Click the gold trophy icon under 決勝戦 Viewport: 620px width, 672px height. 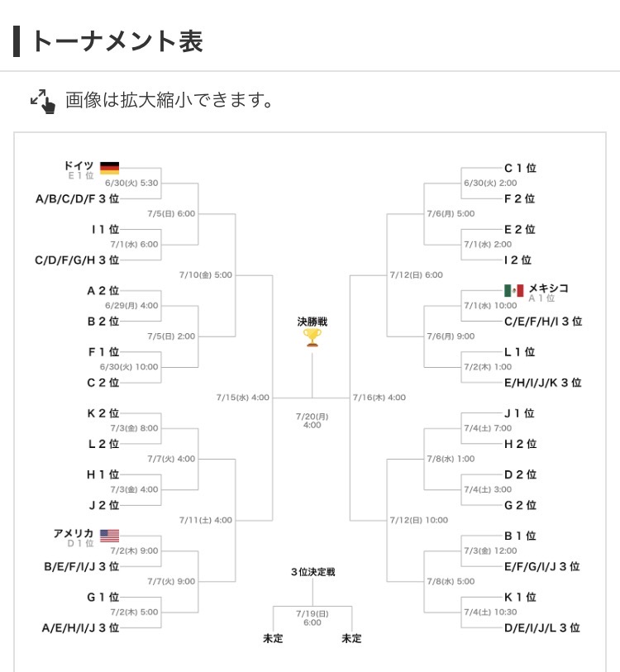pos(312,338)
